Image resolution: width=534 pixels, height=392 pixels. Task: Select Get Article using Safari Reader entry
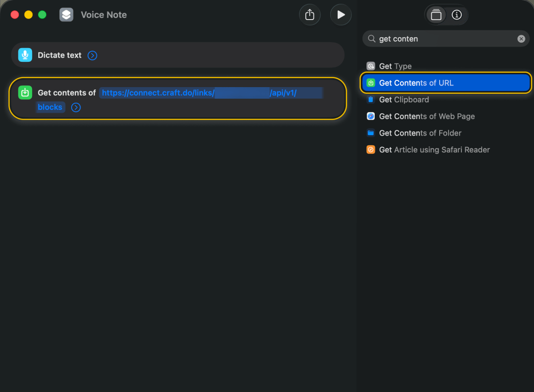434,150
